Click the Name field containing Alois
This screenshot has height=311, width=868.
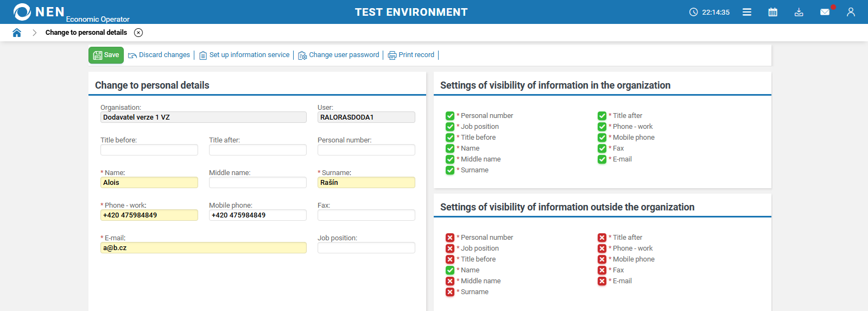coord(149,183)
